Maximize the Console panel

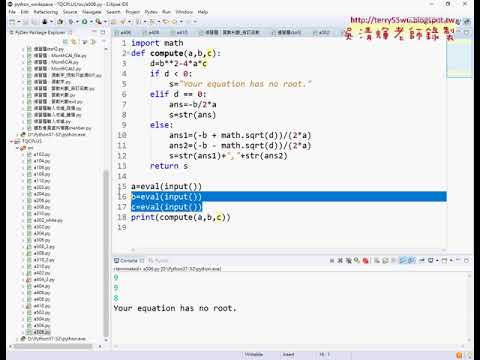point(466,260)
